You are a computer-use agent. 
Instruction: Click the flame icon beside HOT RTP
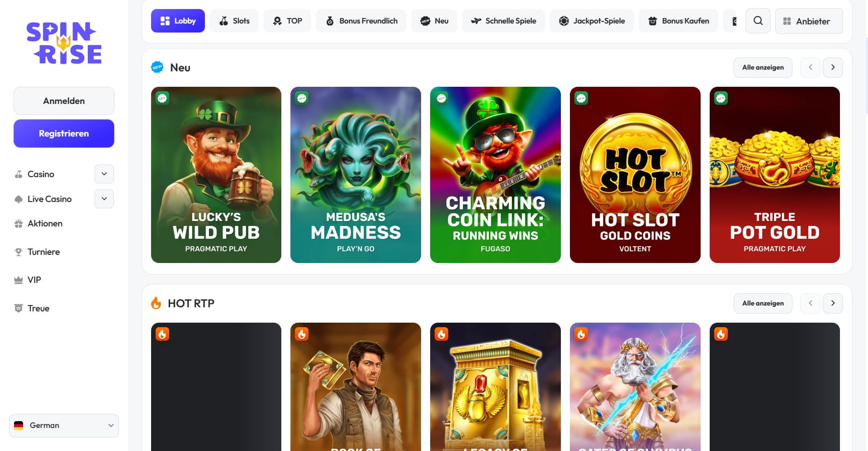click(156, 303)
